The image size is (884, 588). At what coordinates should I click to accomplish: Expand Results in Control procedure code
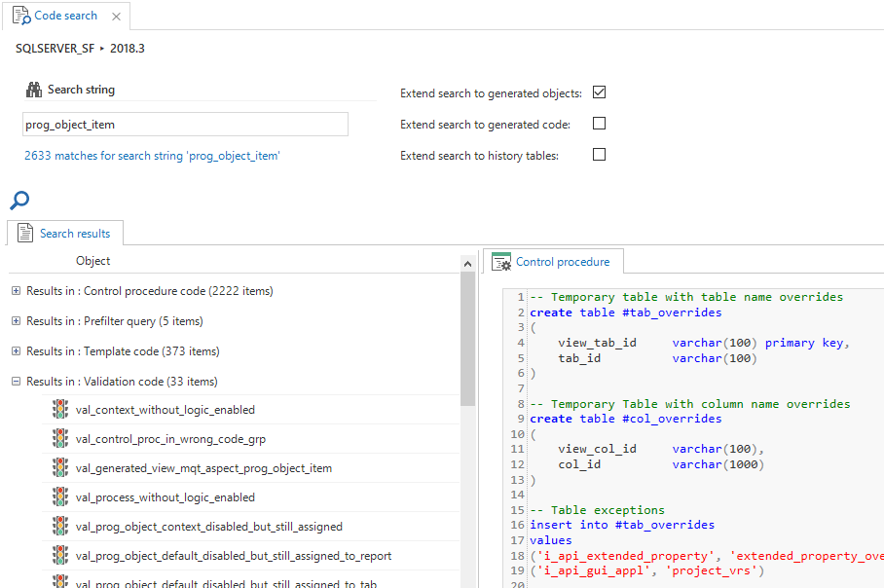pyautogui.click(x=16, y=291)
